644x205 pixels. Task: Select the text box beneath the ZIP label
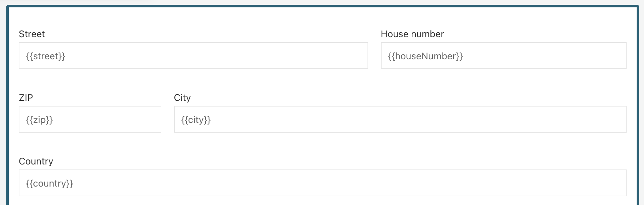click(x=90, y=119)
